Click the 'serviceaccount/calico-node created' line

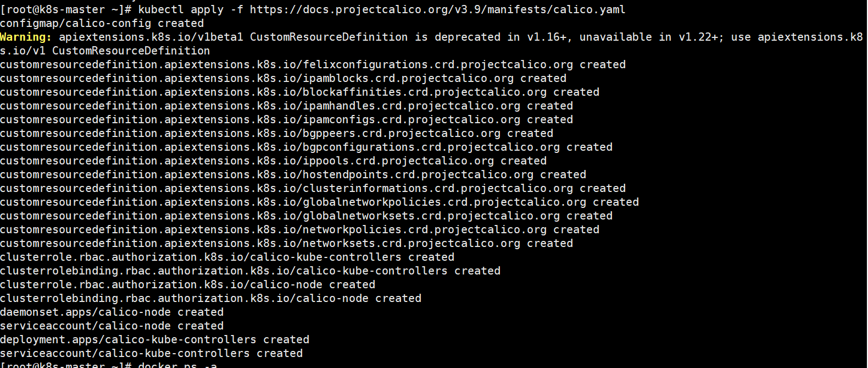(x=112, y=326)
